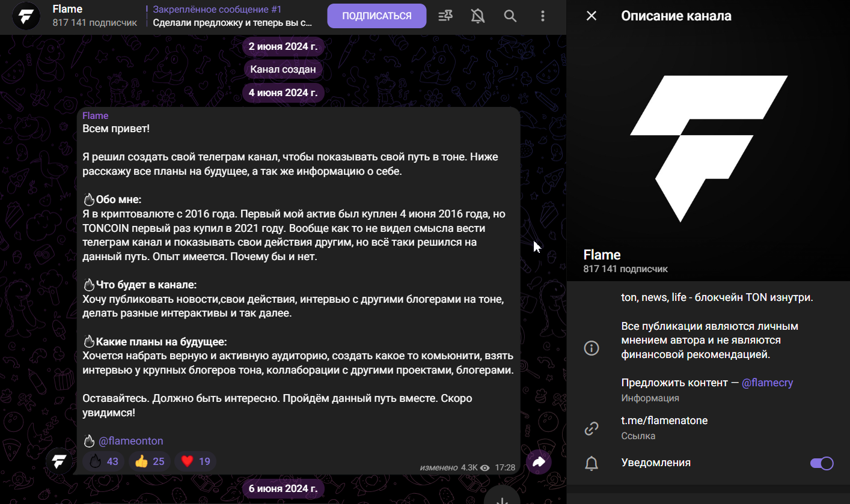Toggle the notifications switch off
This screenshot has width=850, height=504.
[x=822, y=463]
